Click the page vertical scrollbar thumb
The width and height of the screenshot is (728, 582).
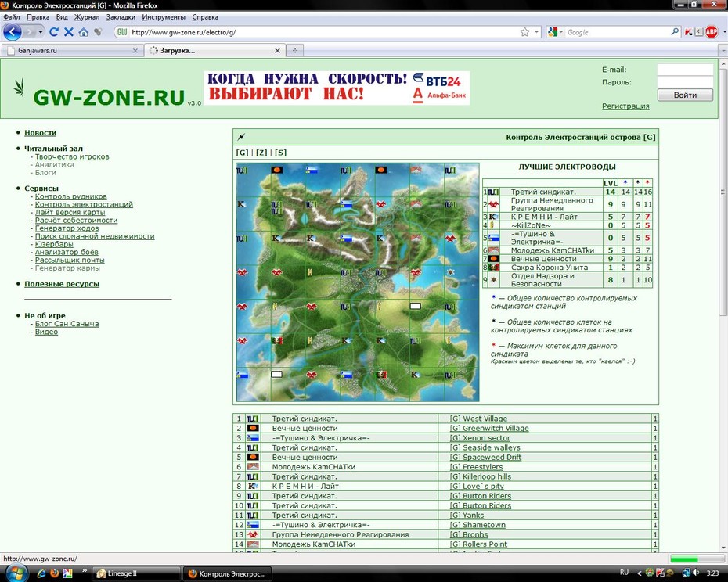click(x=723, y=192)
